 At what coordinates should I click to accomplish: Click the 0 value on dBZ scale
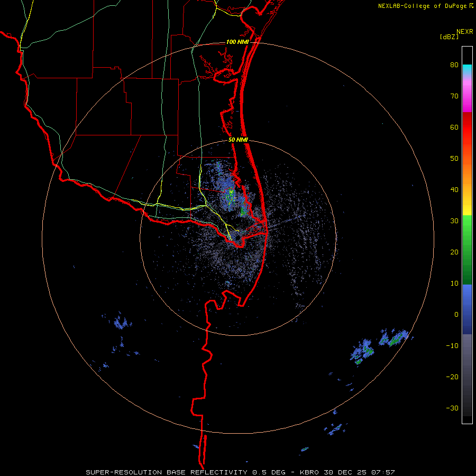click(456, 315)
